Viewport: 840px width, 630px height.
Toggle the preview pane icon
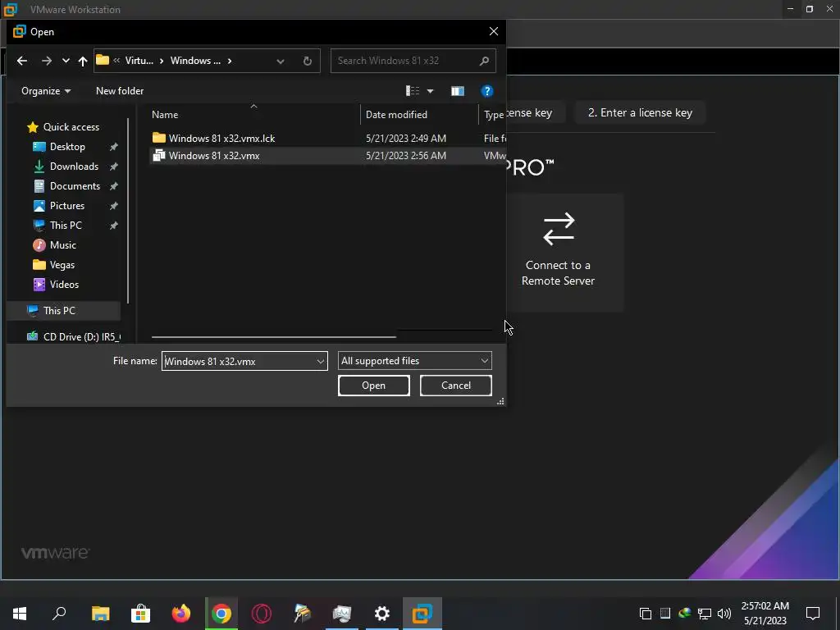click(458, 91)
